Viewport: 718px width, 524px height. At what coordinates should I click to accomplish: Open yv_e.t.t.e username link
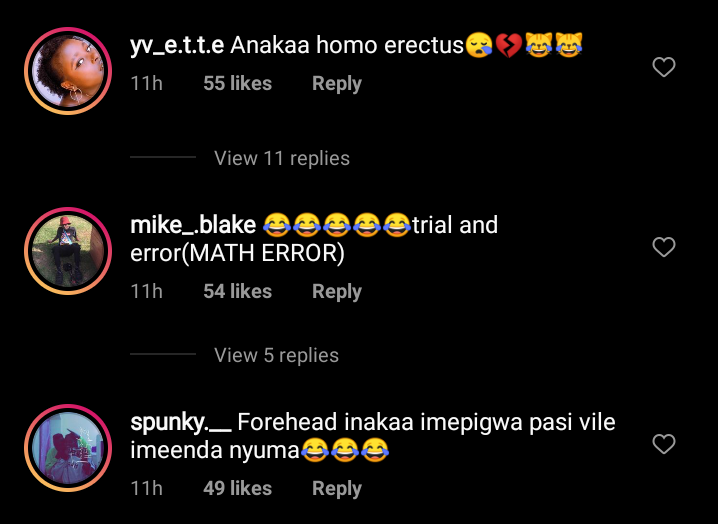coord(177,45)
